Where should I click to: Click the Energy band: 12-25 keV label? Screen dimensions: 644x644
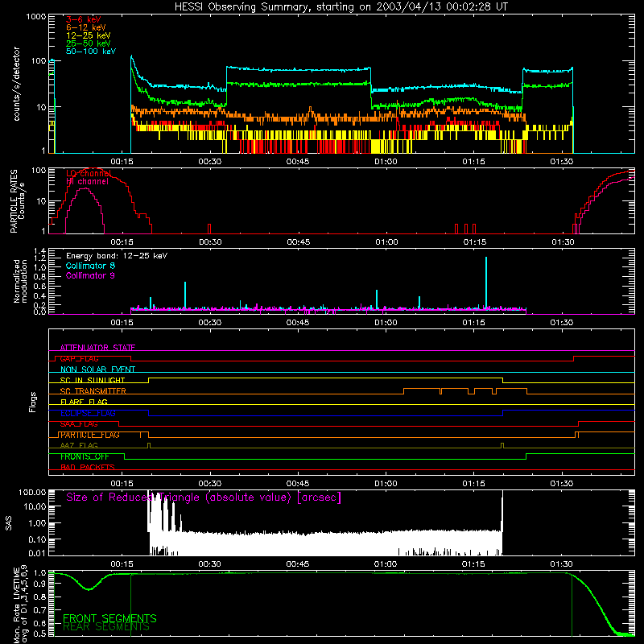point(117,256)
